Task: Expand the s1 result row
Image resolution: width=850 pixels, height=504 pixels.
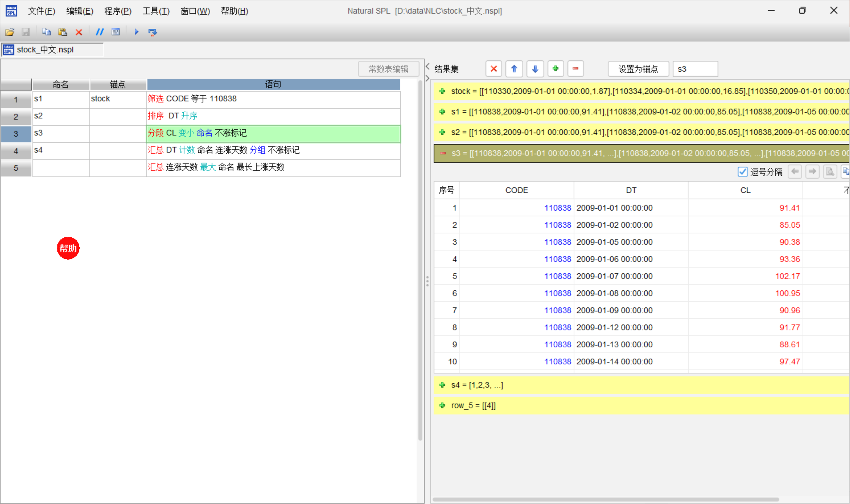Action: point(442,112)
